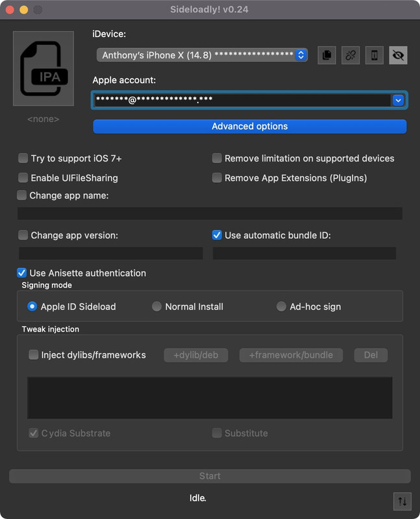
Task: Tick Remove App Extensions (PlugIns) checkbox
Action: pyautogui.click(x=217, y=178)
